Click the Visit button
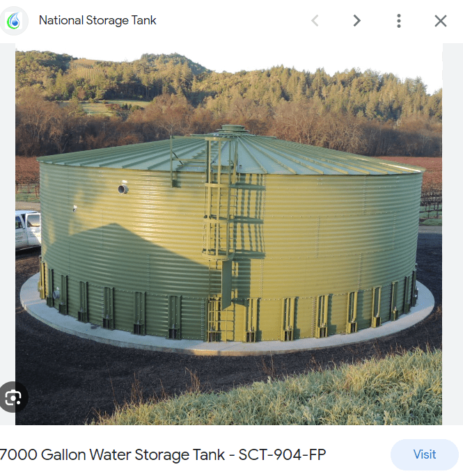 pyautogui.click(x=425, y=454)
